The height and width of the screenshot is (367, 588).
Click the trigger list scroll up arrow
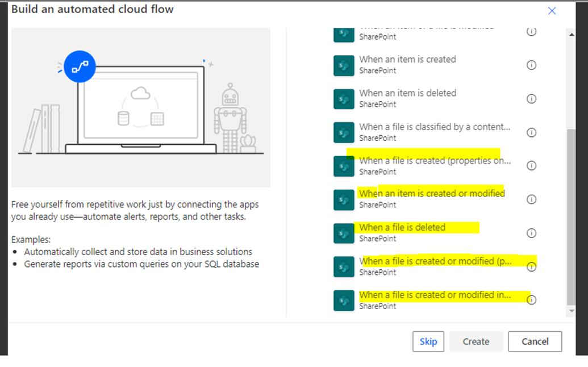pyautogui.click(x=572, y=35)
